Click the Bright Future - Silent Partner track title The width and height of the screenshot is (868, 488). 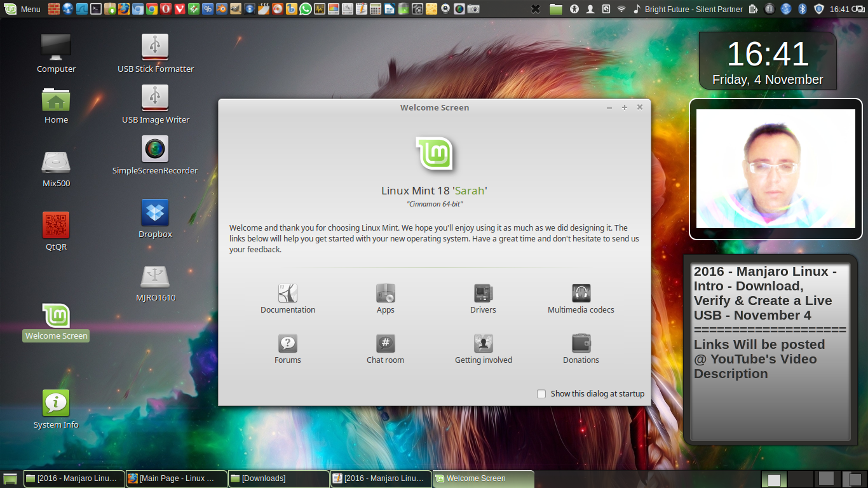click(693, 10)
